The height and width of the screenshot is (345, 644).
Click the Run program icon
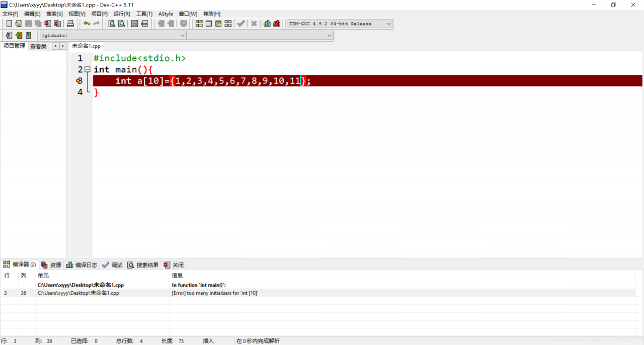209,24
